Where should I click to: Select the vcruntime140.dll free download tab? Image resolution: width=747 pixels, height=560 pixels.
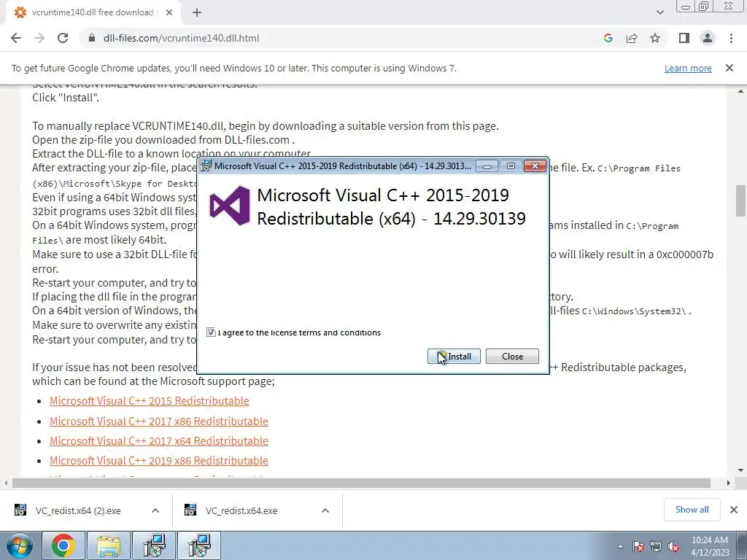[x=93, y=12]
